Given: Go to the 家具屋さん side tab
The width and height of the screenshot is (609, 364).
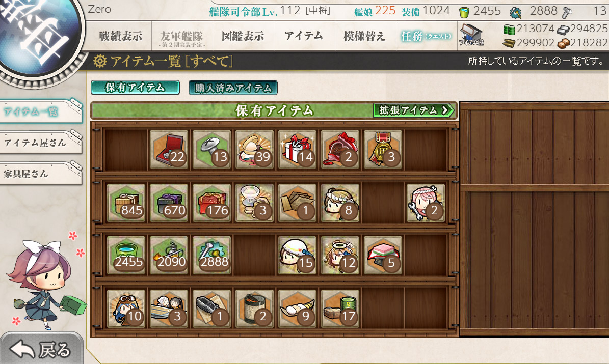Looking at the screenshot, I should pos(41,174).
